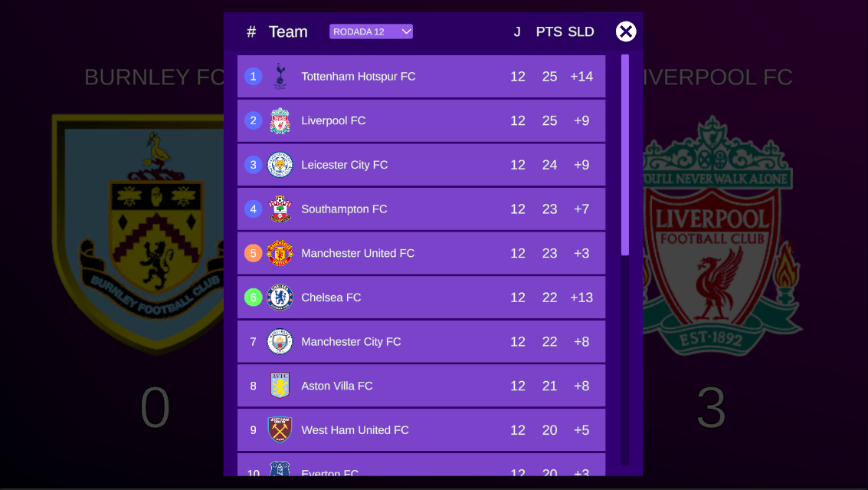Image resolution: width=868 pixels, height=490 pixels.
Task: Click the Manchester City crest icon
Action: 280,342
